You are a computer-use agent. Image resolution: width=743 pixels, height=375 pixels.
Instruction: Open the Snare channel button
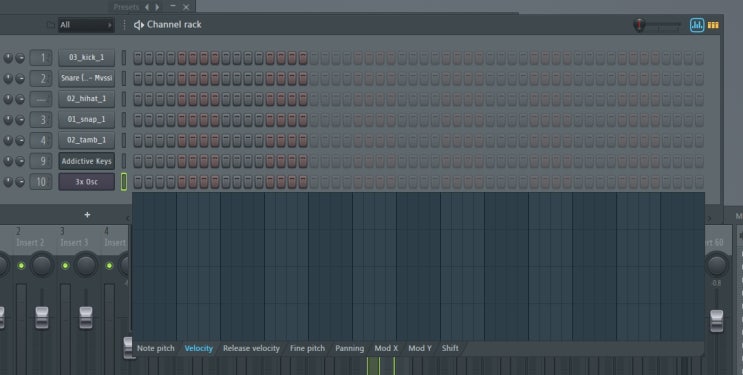point(87,78)
